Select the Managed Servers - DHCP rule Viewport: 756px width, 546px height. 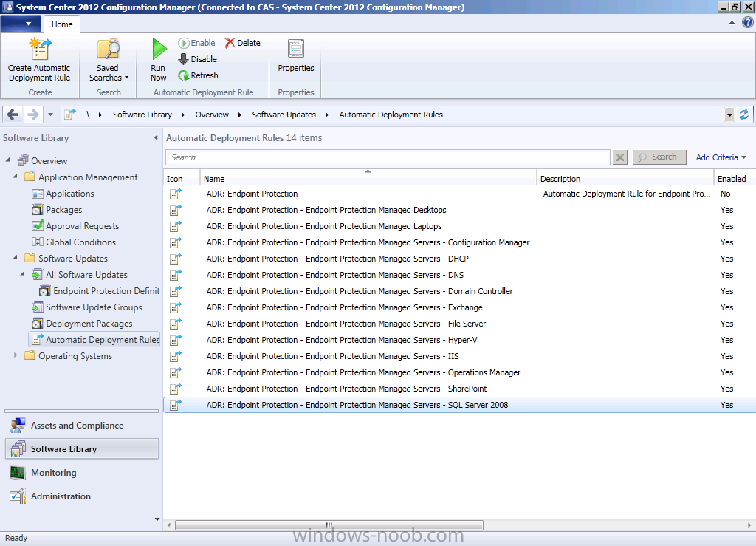(459, 259)
